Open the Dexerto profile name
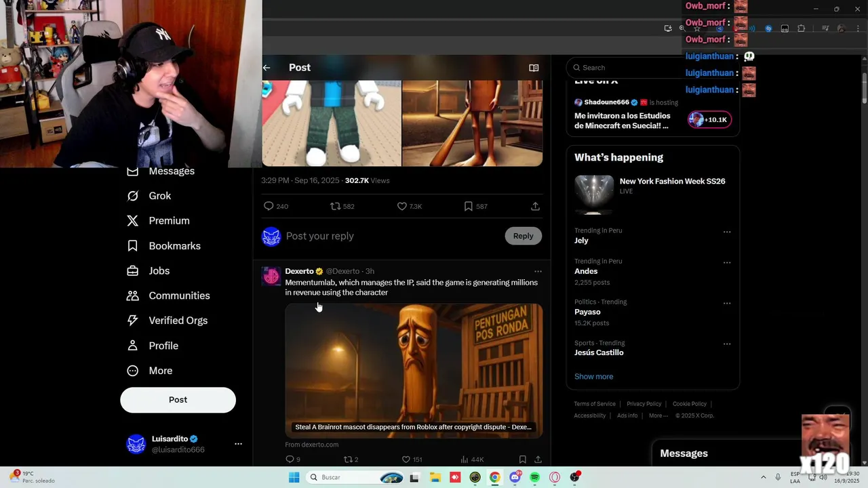 (299, 271)
